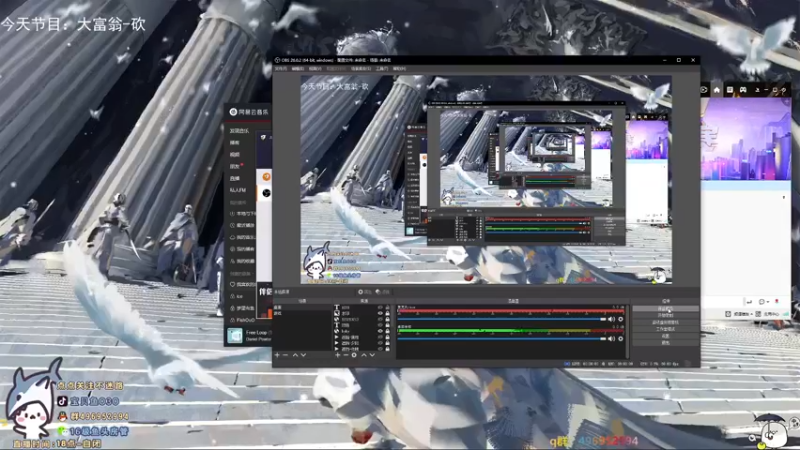Toggle lock on the topmost text source
This screenshot has height=450, width=800.
[387, 308]
